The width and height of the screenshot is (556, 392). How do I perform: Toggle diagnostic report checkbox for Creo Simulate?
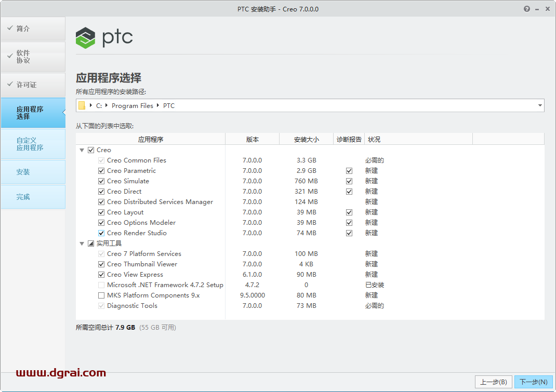[349, 181]
